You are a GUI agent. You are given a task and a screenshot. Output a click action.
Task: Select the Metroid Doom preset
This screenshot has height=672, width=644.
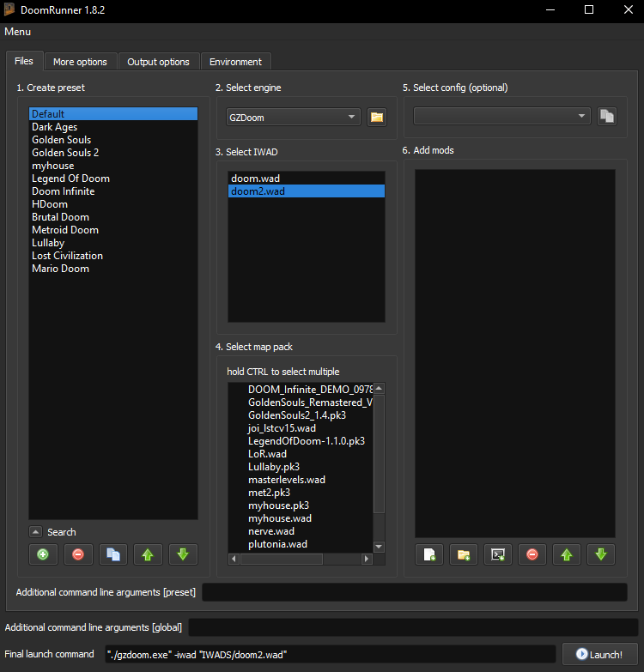tap(113, 230)
